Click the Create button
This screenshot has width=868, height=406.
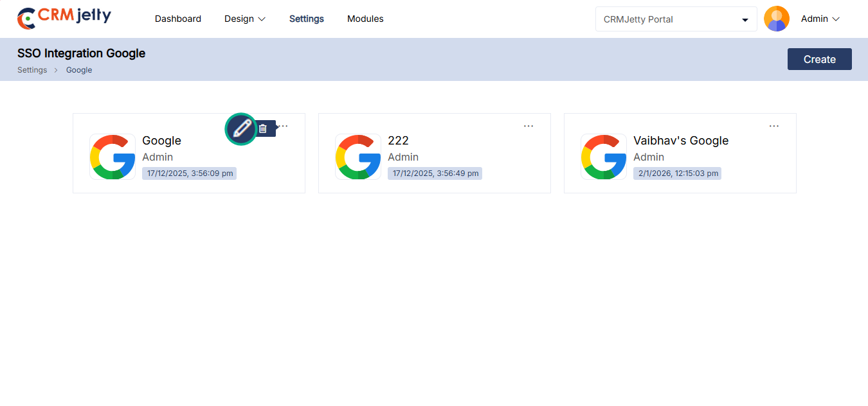click(820, 59)
